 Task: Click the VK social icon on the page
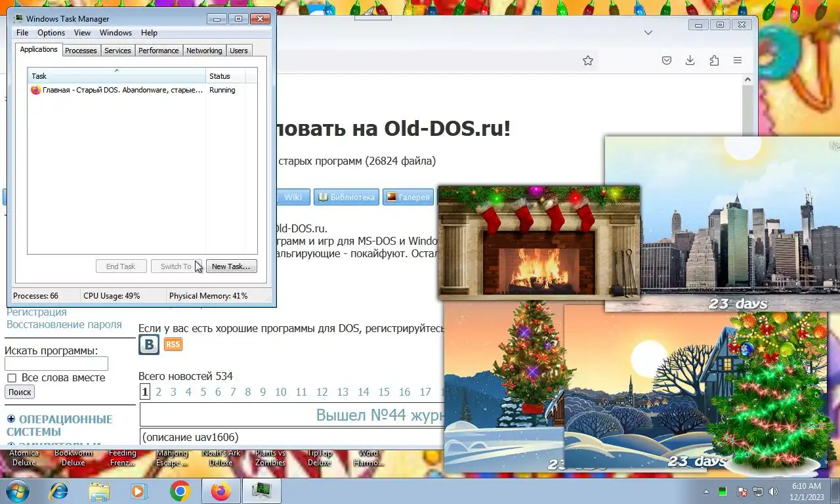click(149, 345)
